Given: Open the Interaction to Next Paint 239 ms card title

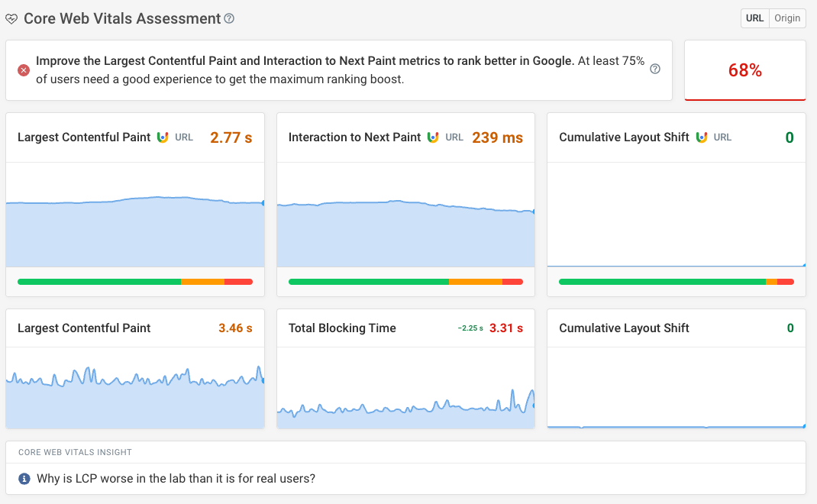Looking at the screenshot, I should (x=354, y=137).
